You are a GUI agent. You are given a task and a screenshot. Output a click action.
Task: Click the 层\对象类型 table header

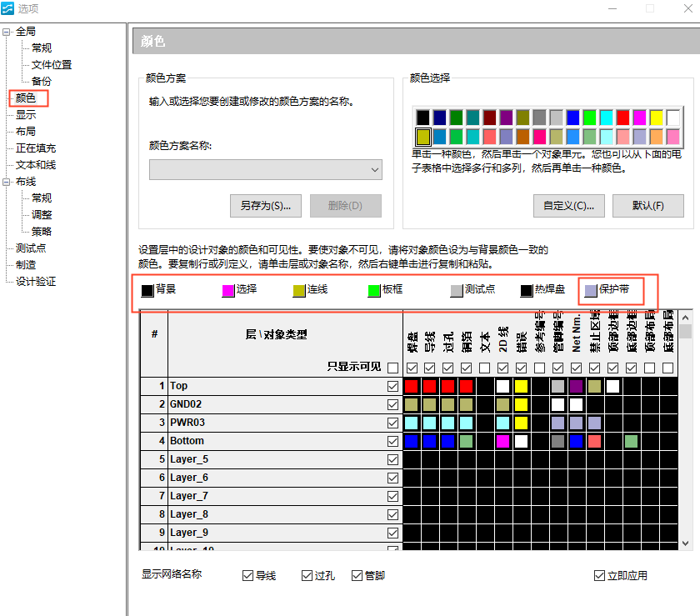[277, 334]
